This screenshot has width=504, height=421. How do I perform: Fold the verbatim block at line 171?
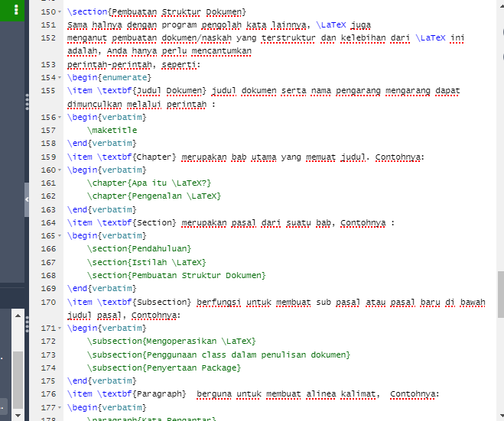60,329
